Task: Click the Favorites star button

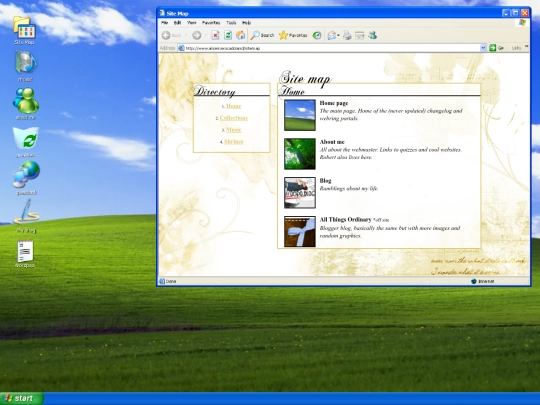Action: click(293, 35)
